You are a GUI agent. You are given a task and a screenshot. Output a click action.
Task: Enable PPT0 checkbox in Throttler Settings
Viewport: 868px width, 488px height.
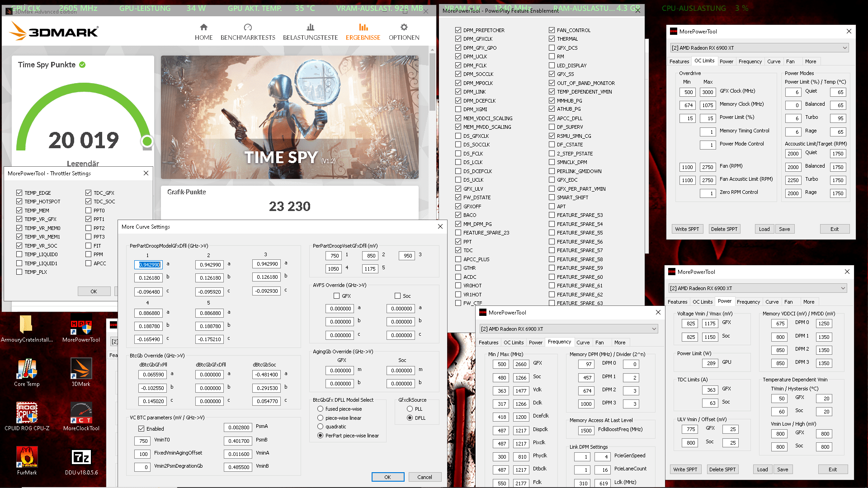coord(88,210)
